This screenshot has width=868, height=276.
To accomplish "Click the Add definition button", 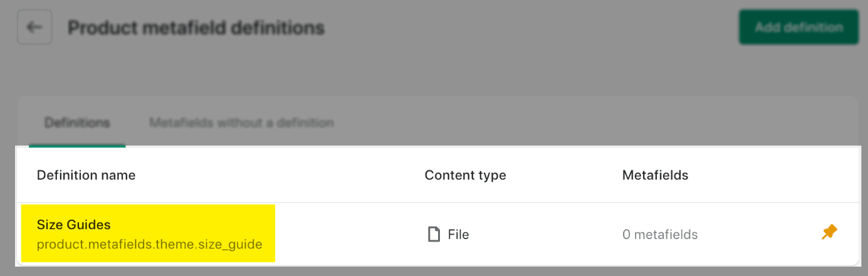I will click(798, 28).
